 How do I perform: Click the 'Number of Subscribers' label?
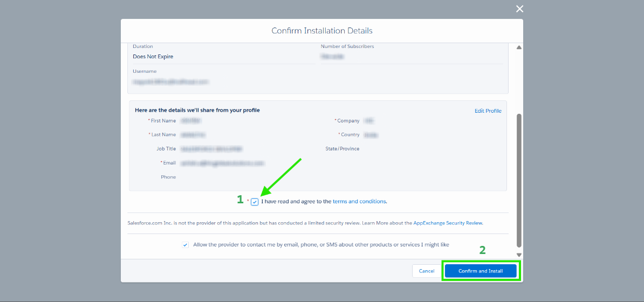tap(347, 46)
